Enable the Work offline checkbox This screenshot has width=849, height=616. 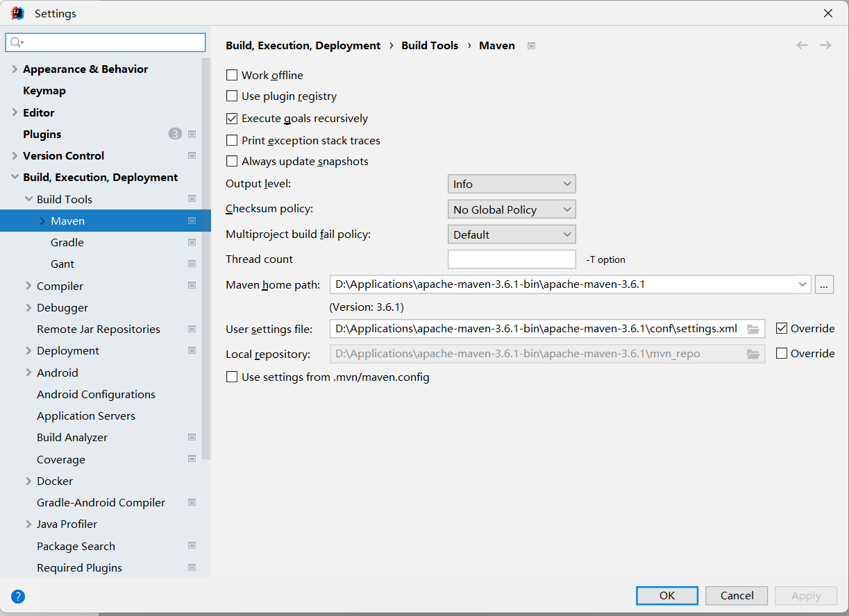click(232, 75)
